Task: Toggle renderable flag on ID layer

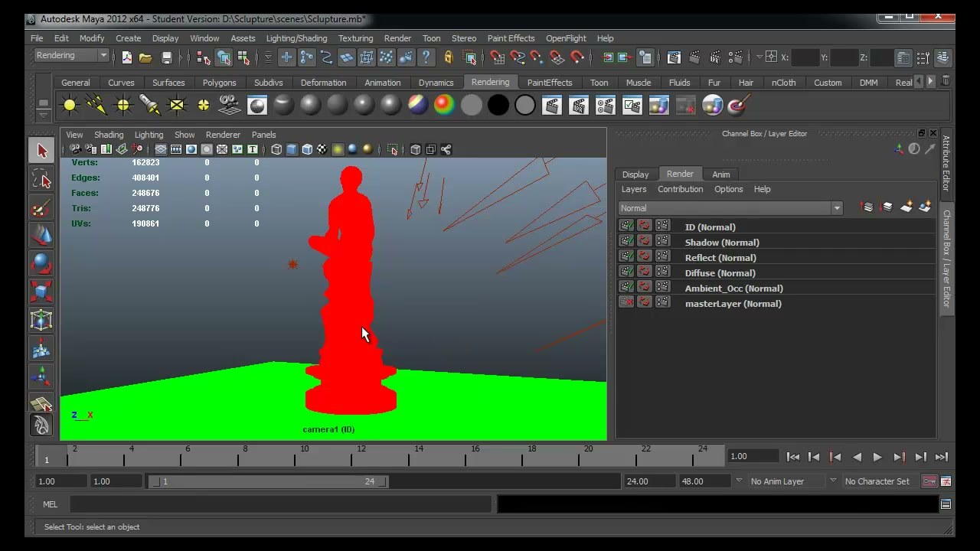Action: [626, 226]
